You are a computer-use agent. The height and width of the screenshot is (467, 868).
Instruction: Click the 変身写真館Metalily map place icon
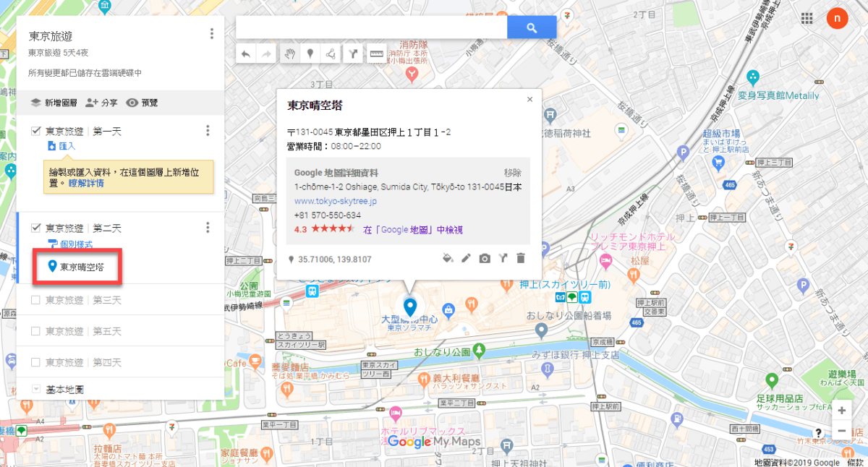tap(753, 76)
